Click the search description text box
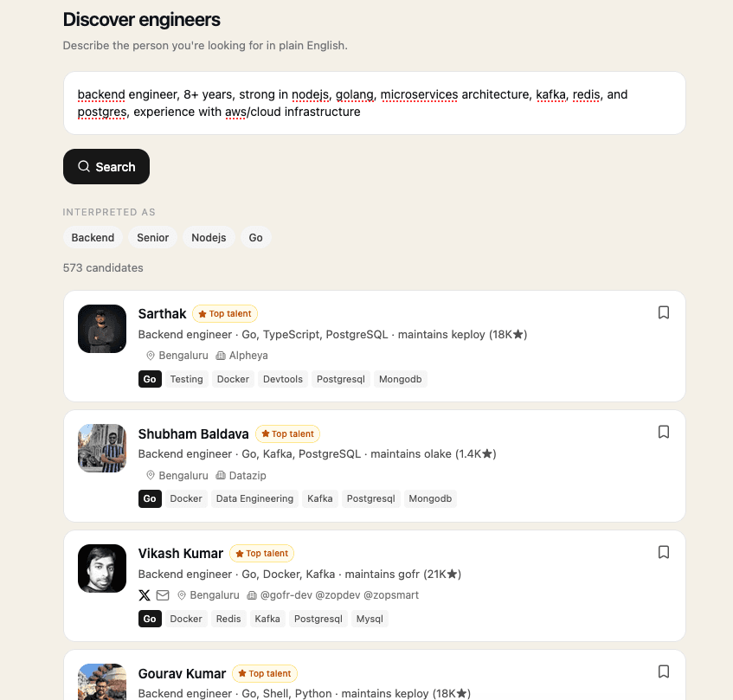 (x=375, y=103)
